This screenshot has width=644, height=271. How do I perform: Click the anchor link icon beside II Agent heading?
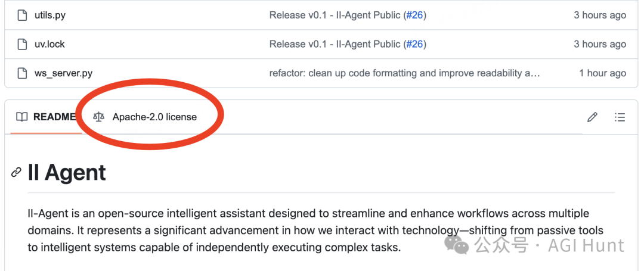coord(16,172)
